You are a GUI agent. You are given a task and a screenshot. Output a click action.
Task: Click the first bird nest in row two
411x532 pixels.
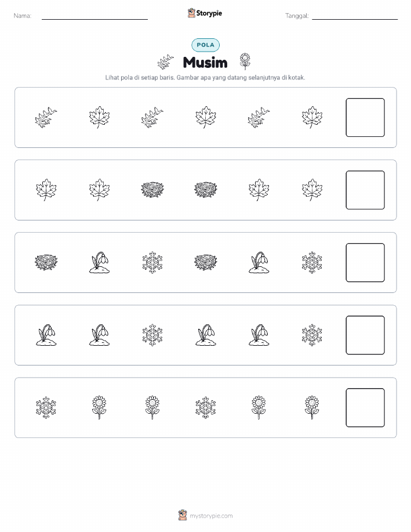point(152,190)
